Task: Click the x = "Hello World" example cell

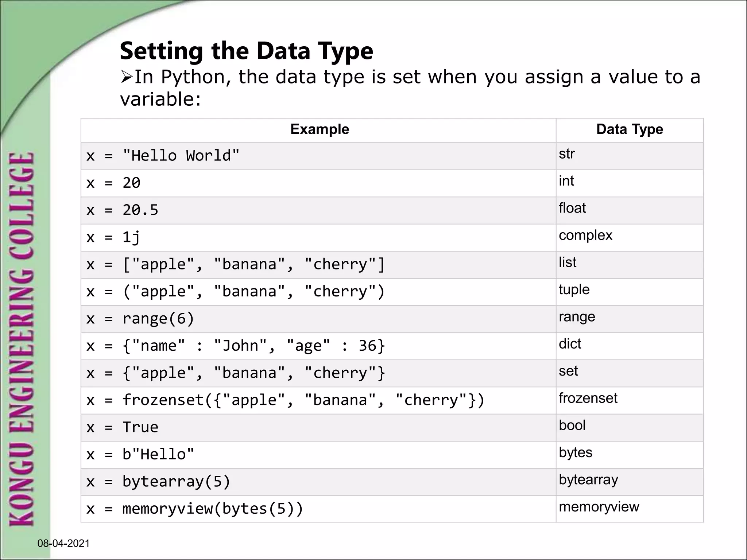Action: pyautogui.click(x=163, y=156)
